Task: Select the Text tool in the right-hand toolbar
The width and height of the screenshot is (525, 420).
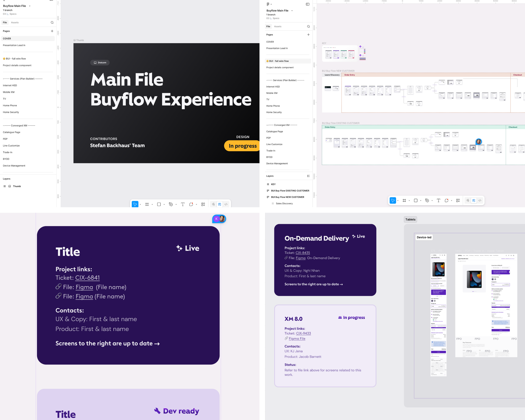Action: (438, 200)
